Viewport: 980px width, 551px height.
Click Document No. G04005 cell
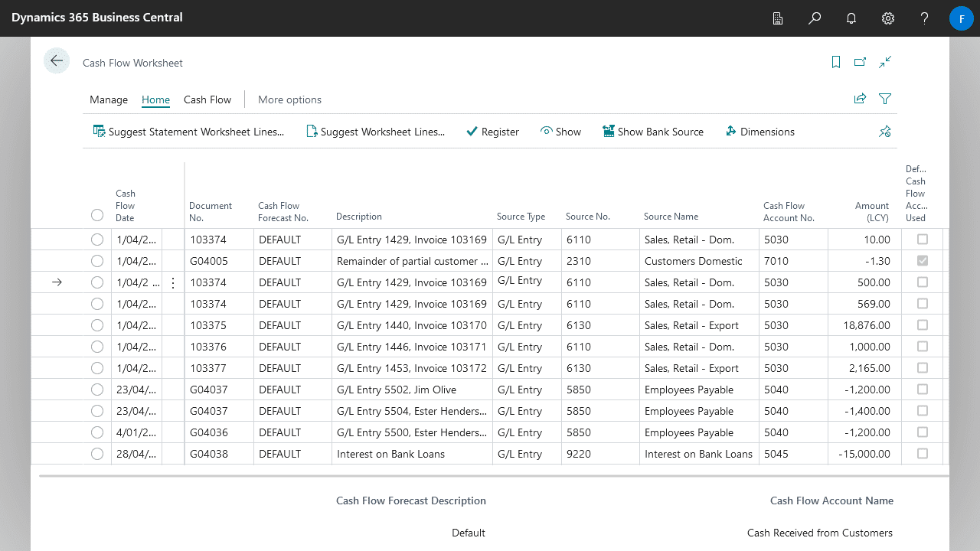click(x=219, y=261)
